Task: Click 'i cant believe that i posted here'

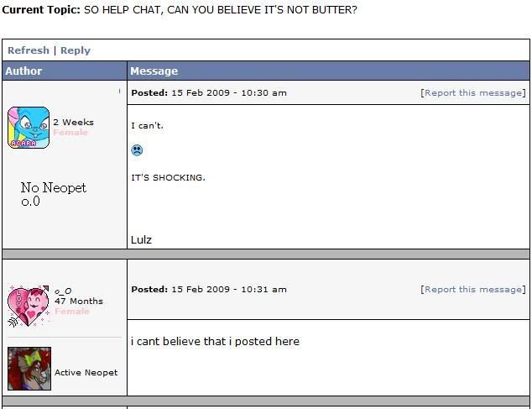Action: click(215, 342)
